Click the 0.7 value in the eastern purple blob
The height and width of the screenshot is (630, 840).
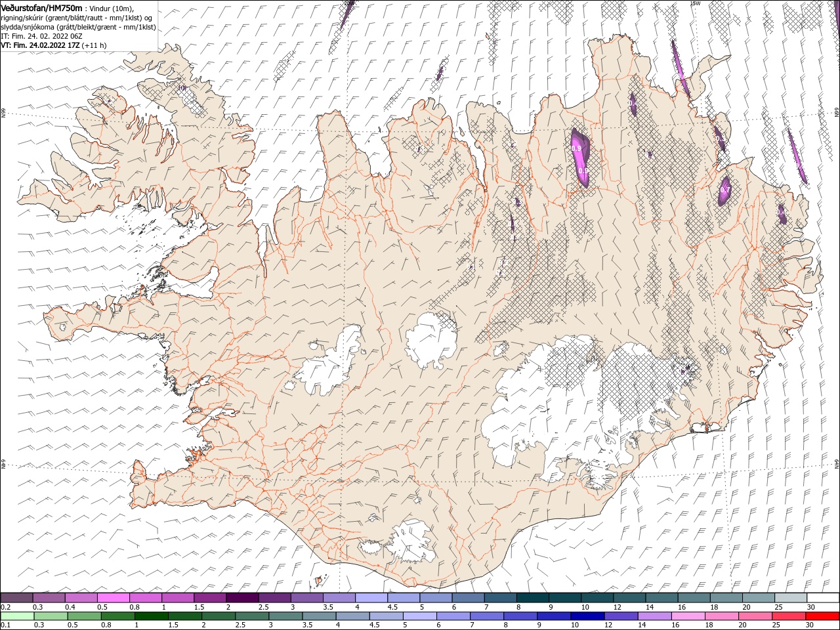pyautogui.click(x=724, y=190)
